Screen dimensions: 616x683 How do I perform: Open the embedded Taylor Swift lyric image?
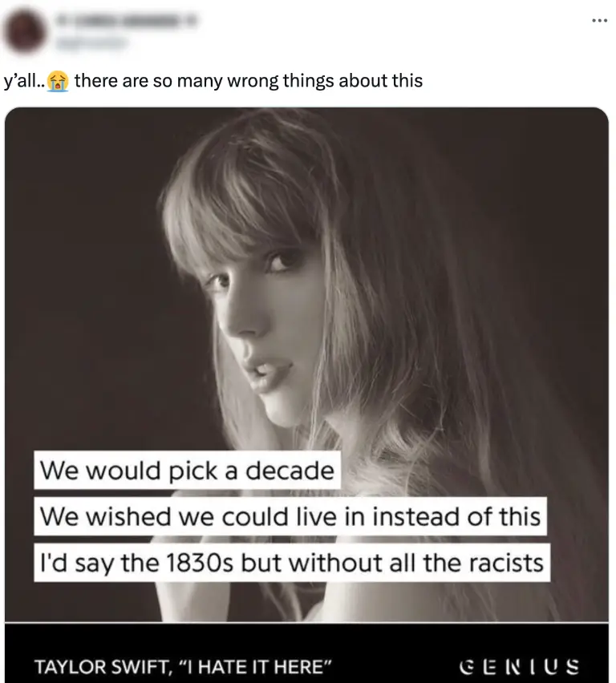(308, 361)
